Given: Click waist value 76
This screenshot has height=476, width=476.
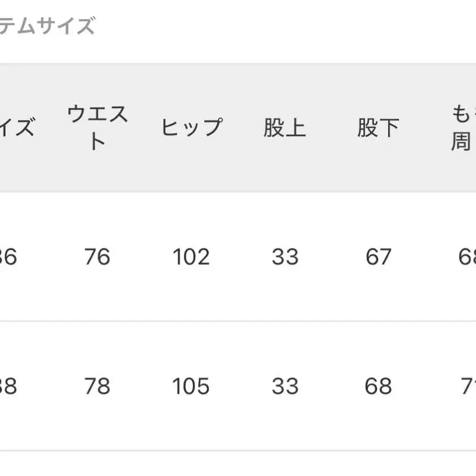Looking at the screenshot, I should pyautogui.click(x=97, y=257).
